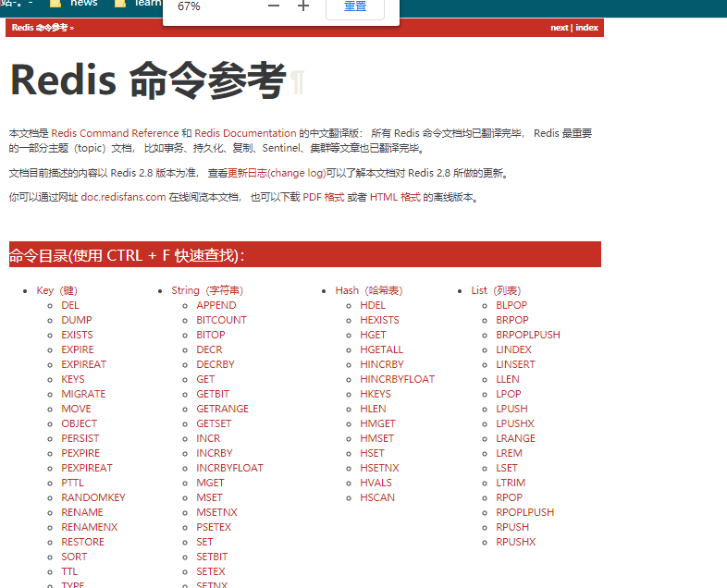The image size is (727, 588).
Task: Select the BITOP command link
Action: click(211, 335)
